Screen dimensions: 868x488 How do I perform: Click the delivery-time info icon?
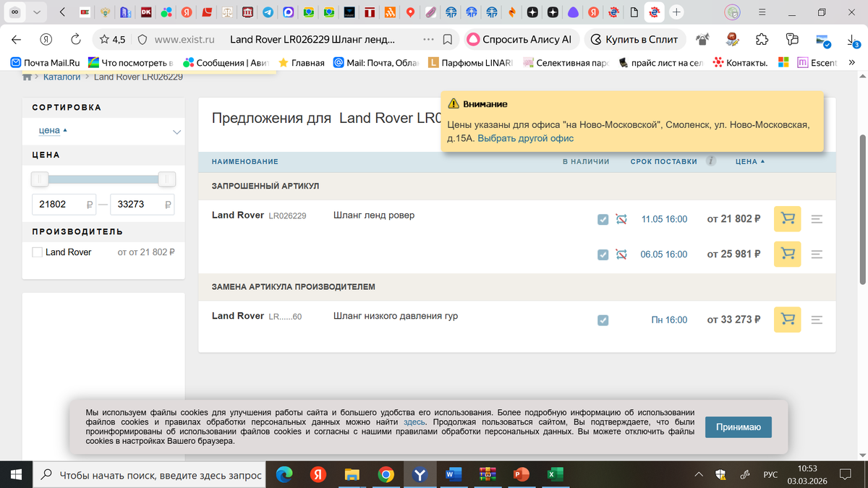711,161
